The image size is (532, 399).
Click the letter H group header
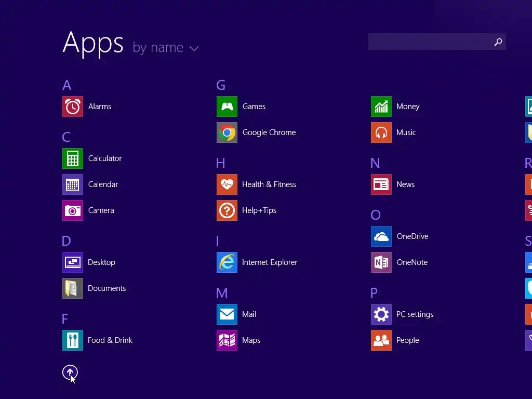click(x=220, y=163)
